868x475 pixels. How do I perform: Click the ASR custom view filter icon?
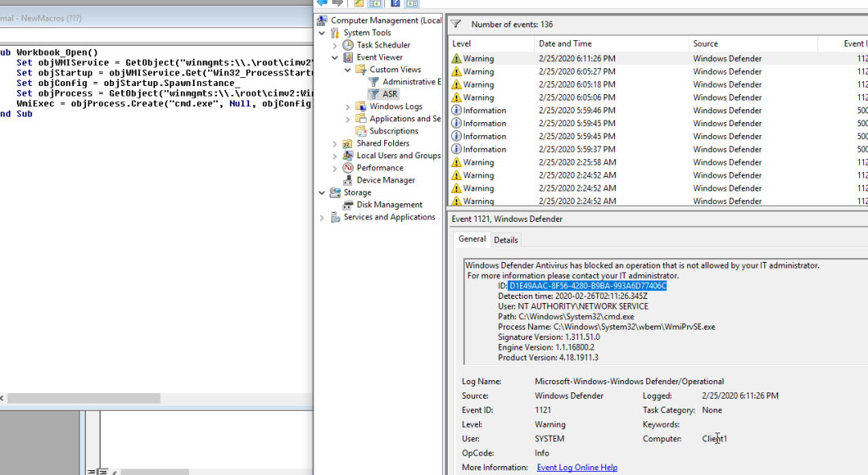(x=374, y=94)
